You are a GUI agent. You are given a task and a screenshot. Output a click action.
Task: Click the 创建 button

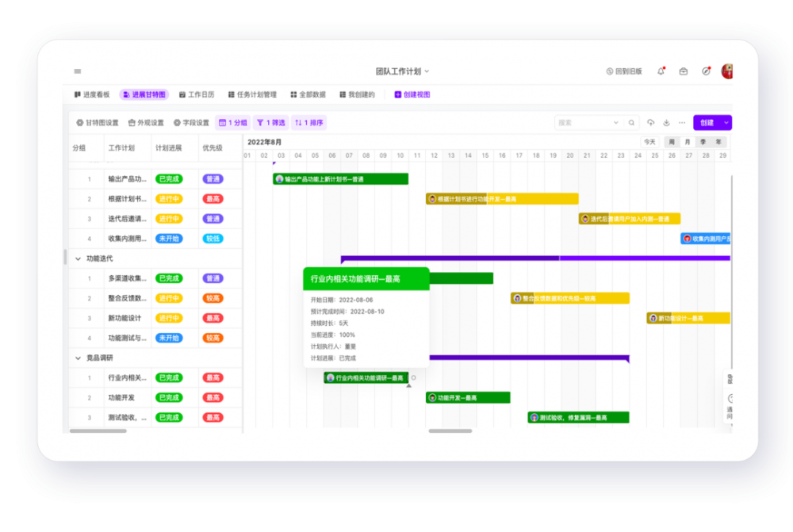click(x=707, y=123)
